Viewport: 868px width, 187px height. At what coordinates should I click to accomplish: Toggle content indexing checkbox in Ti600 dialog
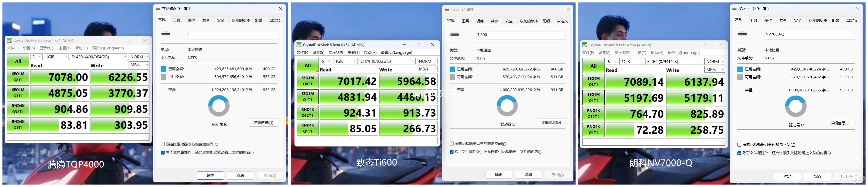(x=452, y=152)
